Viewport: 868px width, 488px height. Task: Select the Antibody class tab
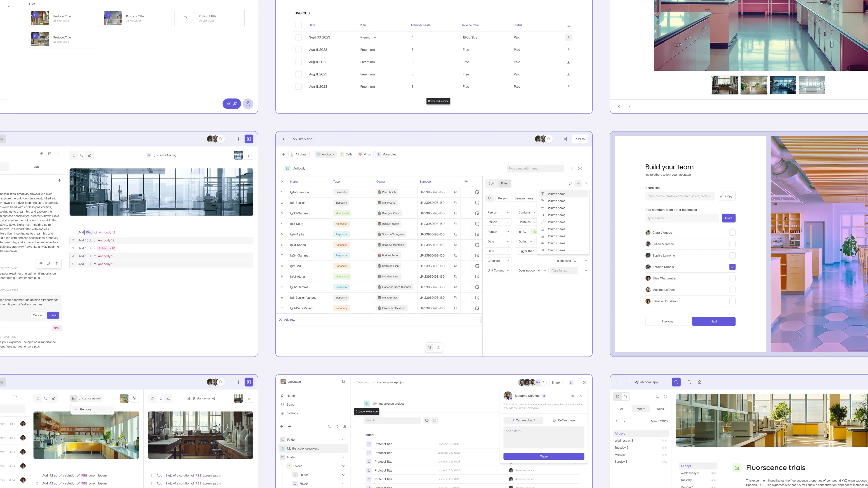(x=325, y=155)
